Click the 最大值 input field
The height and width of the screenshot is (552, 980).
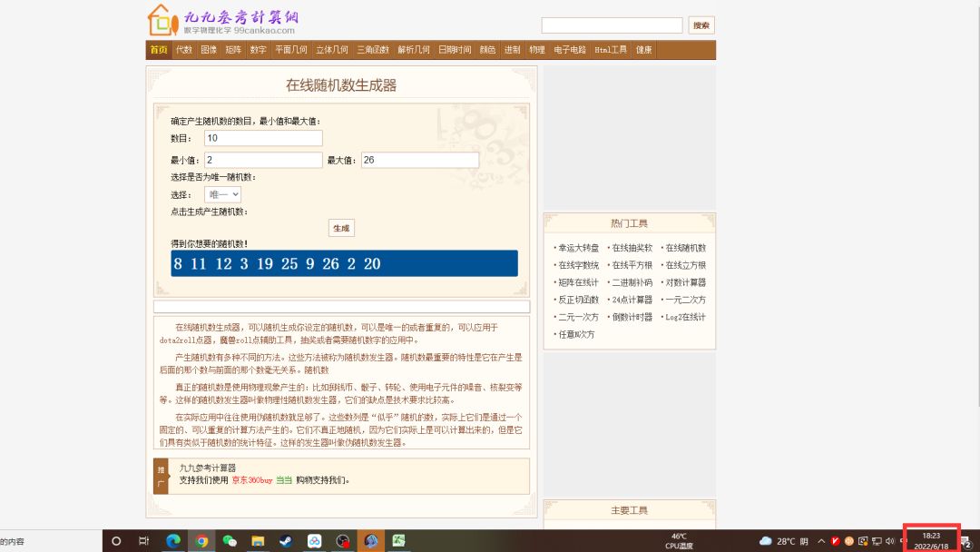[419, 160]
